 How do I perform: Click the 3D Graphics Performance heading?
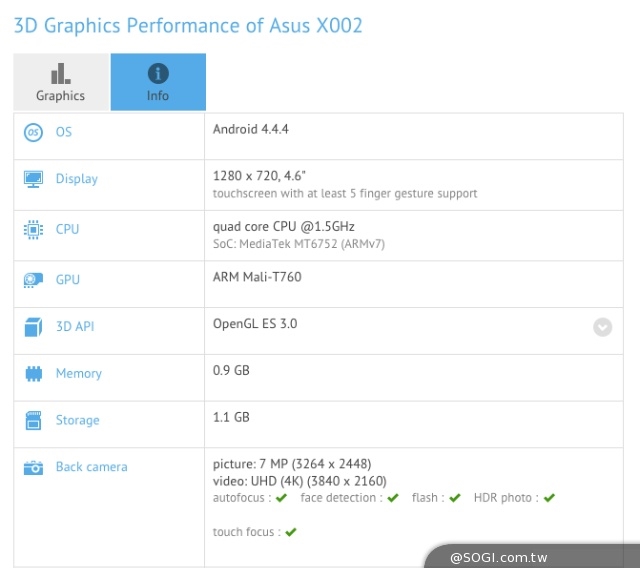pos(188,26)
